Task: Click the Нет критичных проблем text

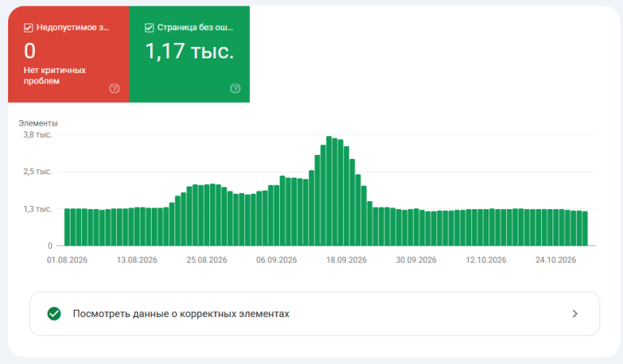Action: coord(54,75)
